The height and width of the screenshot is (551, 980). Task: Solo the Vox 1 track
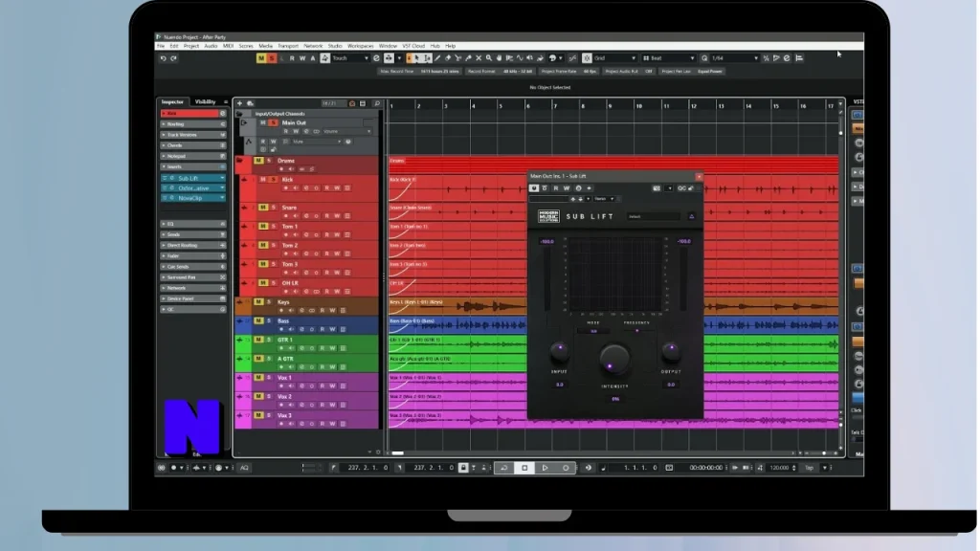pyautogui.click(x=269, y=378)
